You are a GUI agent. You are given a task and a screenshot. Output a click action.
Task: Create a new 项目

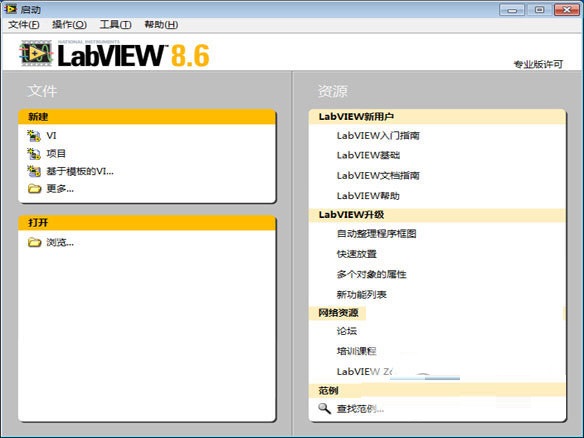(56, 153)
